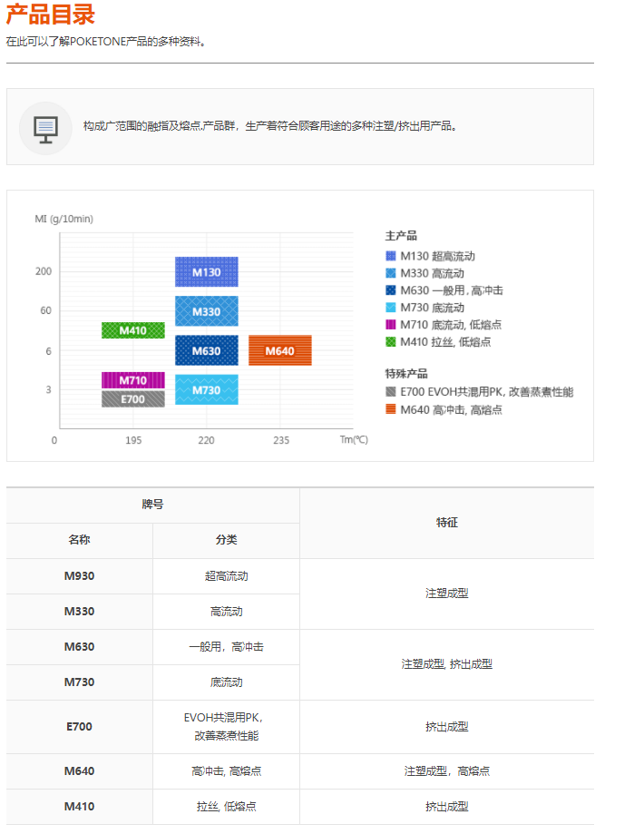Click the M710 legend color swatch
This screenshot has height=834, width=644.
390,325
